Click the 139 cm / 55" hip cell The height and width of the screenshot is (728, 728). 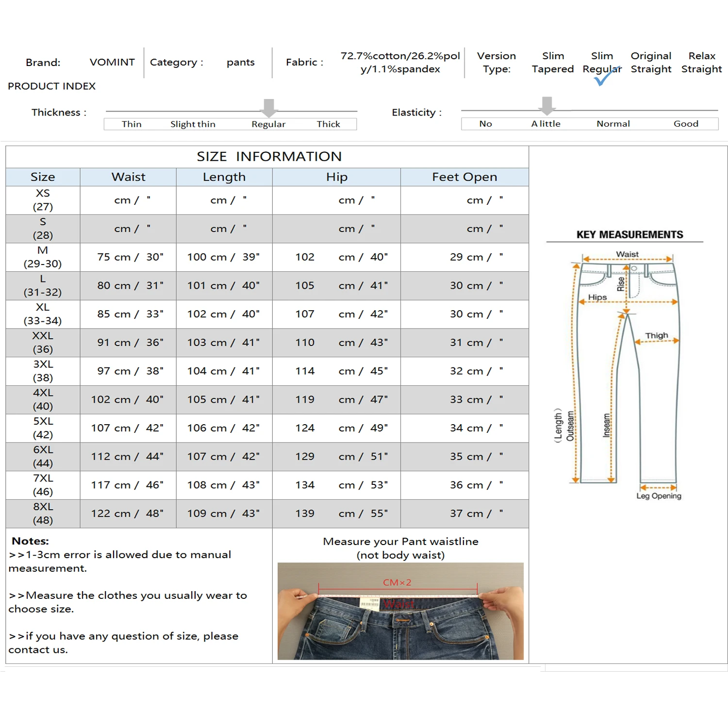[x=336, y=513]
